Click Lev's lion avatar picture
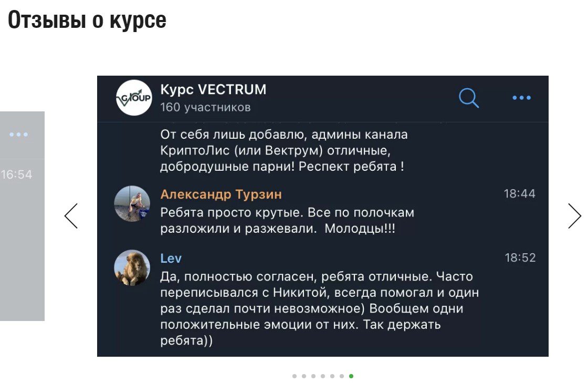The image size is (588, 383). coord(132,267)
